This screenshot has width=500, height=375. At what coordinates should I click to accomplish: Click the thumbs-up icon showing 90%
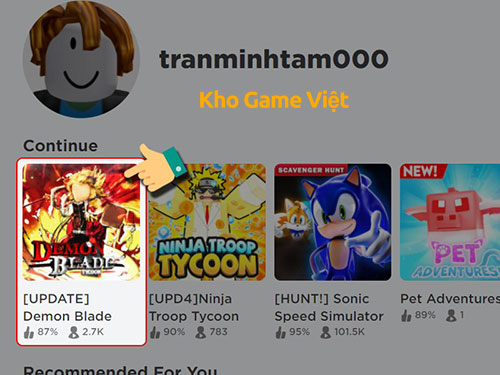tap(155, 332)
